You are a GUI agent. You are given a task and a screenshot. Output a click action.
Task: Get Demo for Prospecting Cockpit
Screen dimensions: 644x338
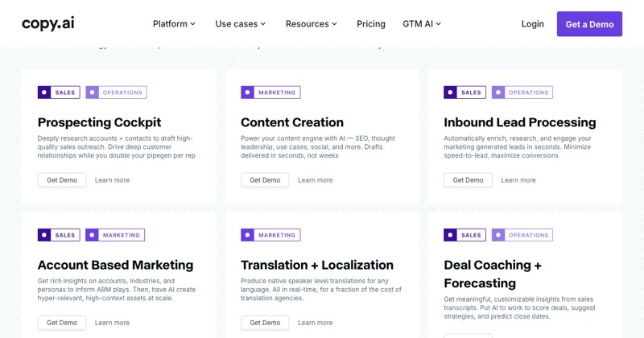(62, 180)
